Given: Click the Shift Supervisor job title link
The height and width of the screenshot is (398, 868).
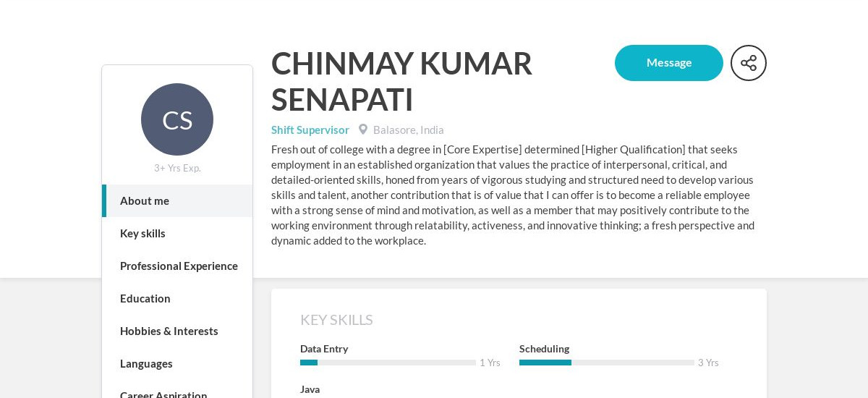Looking at the screenshot, I should click(x=310, y=130).
